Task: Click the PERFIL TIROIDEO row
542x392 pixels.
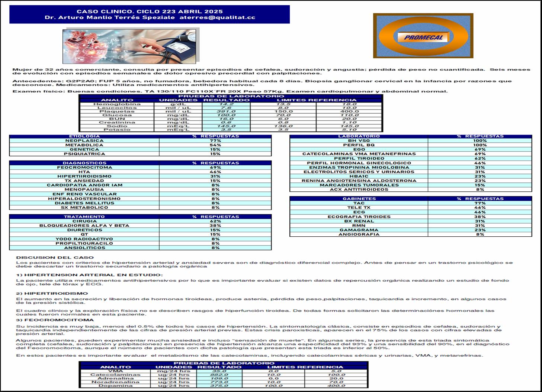Action: [x=411, y=159]
